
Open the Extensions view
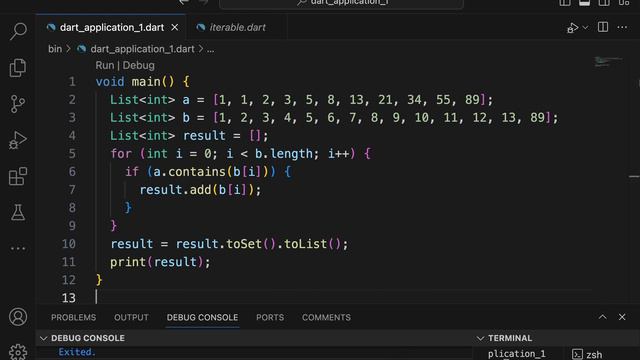[x=18, y=176]
